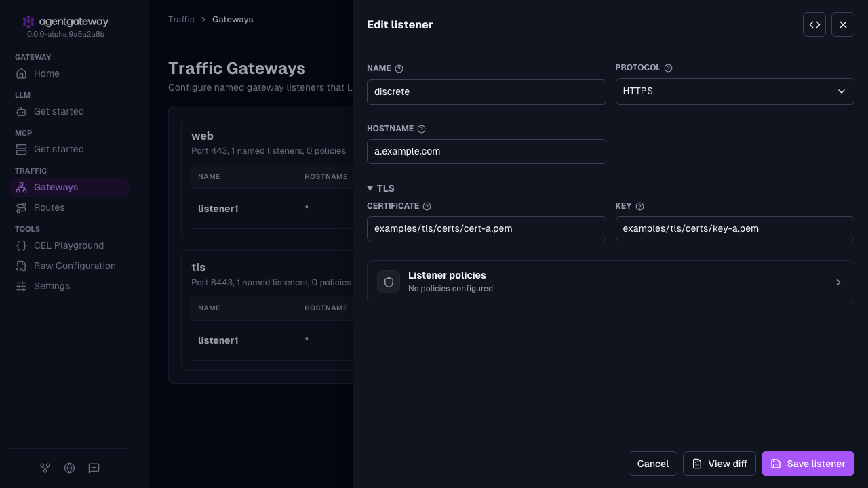Go to Routes in sidebar

69,207
